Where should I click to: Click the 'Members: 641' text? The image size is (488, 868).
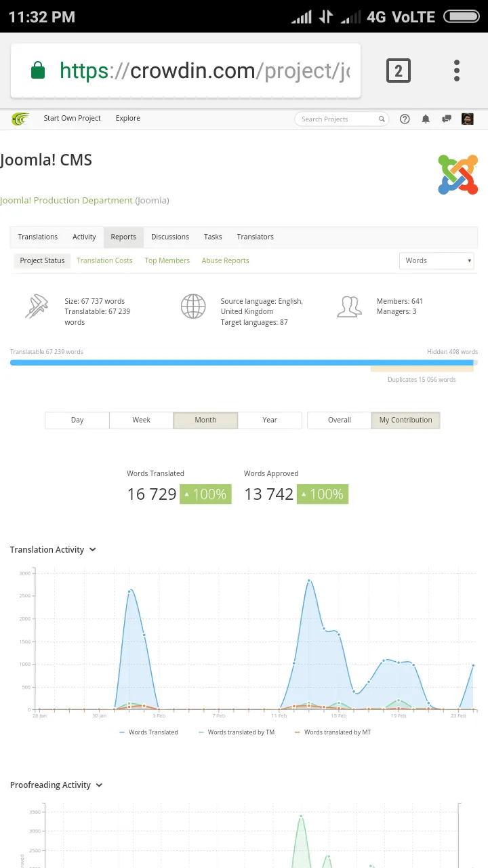click(400, 301)
